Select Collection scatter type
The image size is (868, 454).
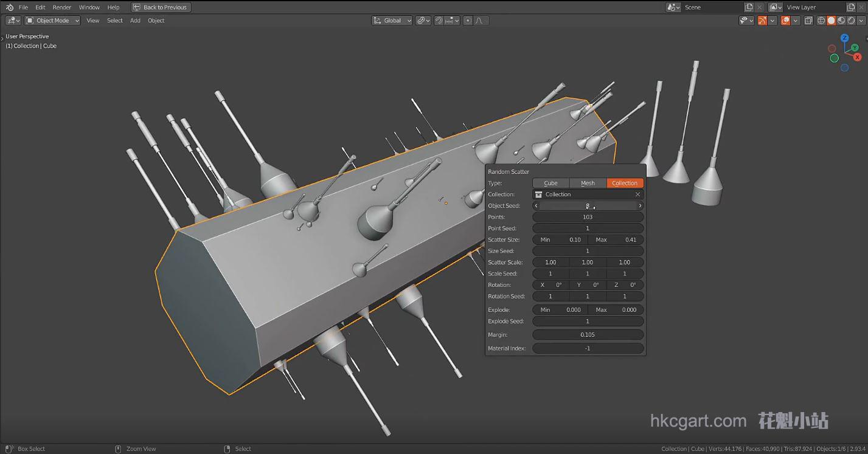pos(625,183)
